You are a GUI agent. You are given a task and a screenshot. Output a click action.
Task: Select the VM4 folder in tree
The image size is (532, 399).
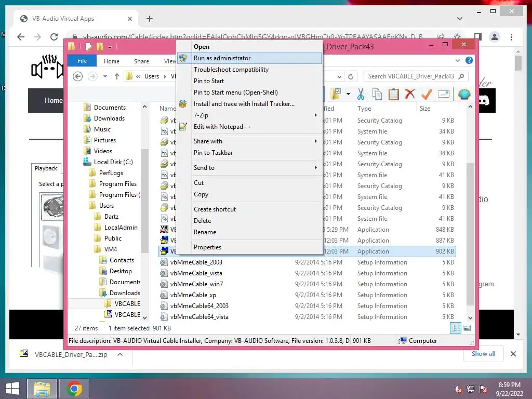pos(110,249)
